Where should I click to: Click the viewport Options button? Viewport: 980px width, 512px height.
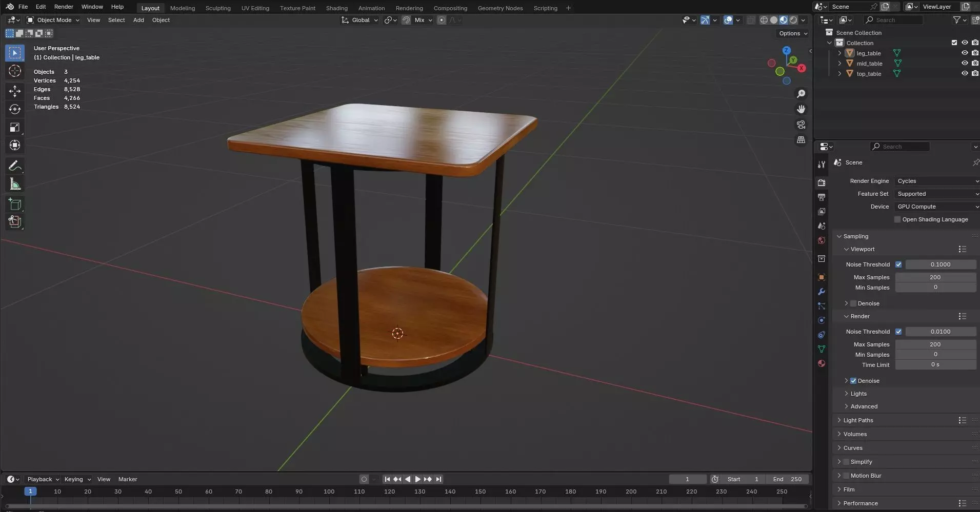click(x=793, y=33)
